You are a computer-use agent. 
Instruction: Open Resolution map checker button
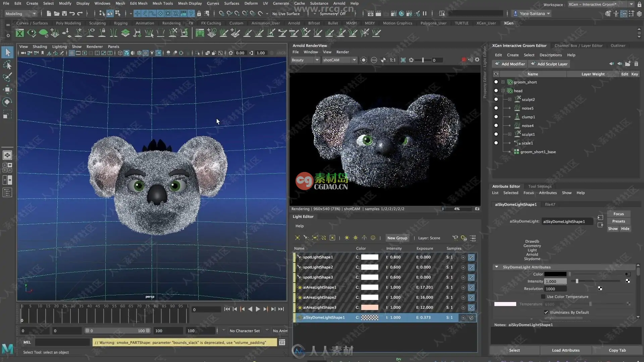(x=600, y=289)
